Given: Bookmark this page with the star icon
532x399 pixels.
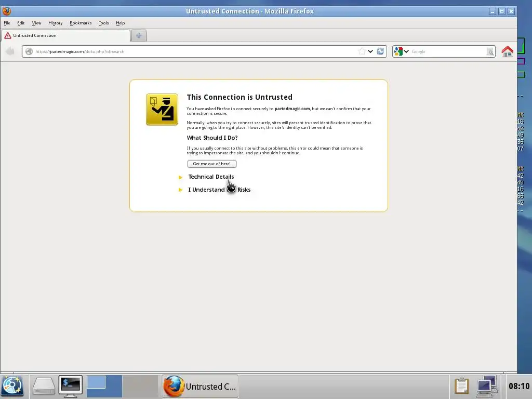Looking at the screenshot, I should 362,51.
